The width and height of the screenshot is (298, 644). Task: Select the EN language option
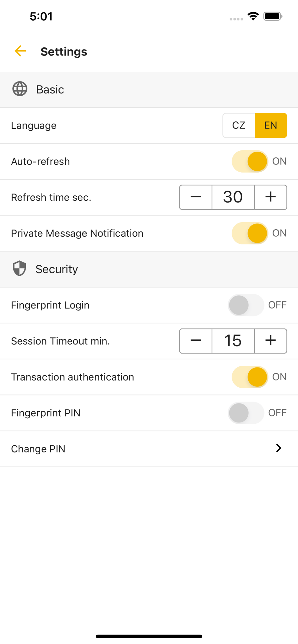271,125
